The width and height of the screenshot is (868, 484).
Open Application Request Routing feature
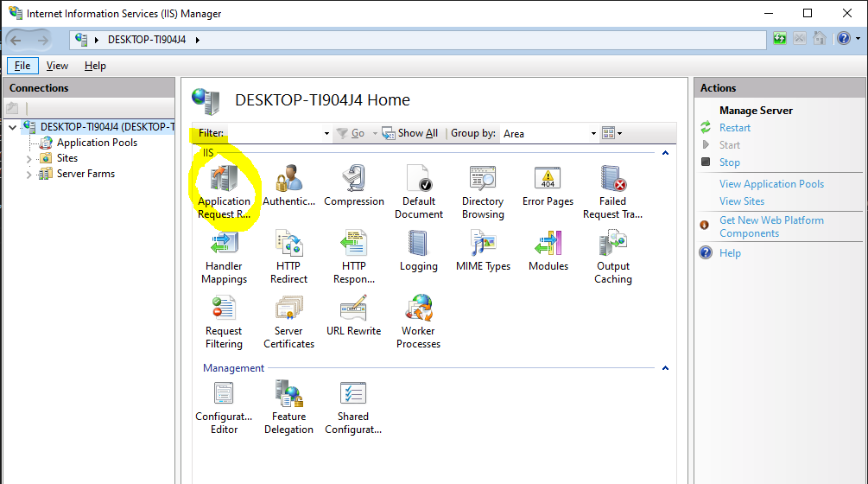pos(225,192)
